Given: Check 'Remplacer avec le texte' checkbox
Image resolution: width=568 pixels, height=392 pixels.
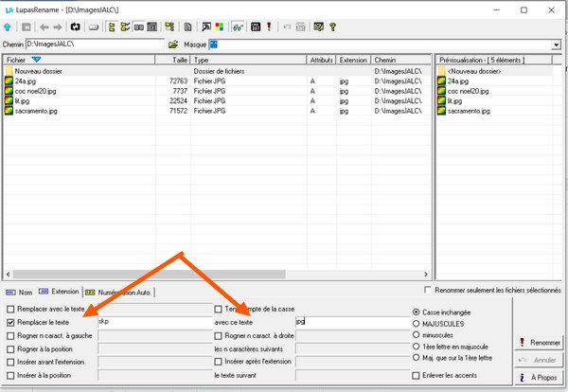Looking at the screenshot, I should tap(10, 309).
